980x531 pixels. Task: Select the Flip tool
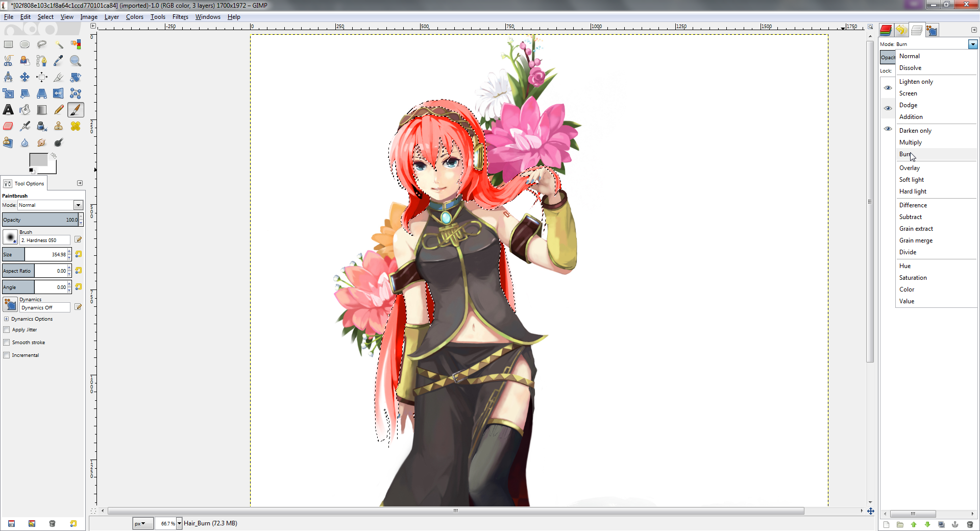(59, 93)
